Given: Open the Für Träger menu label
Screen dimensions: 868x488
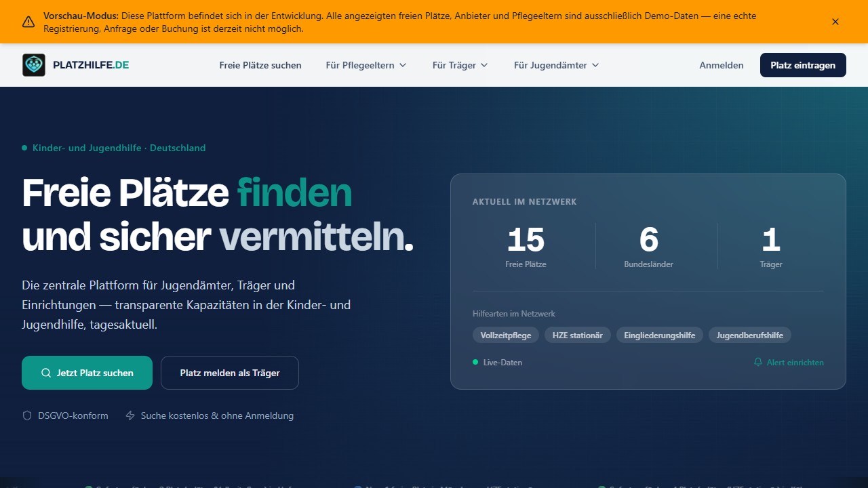Looking at the screenshot, I should pos(454,65).
